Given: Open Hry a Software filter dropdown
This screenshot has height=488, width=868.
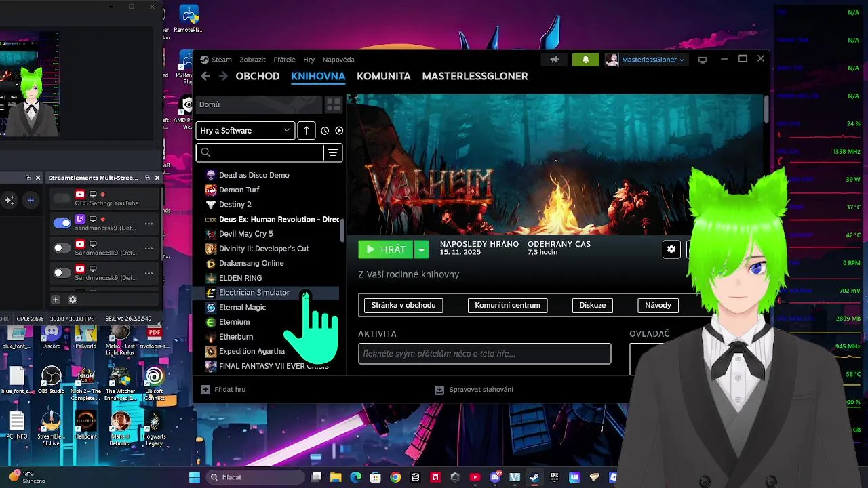Looking at the screenshot, I should click(x=245, y=131).
